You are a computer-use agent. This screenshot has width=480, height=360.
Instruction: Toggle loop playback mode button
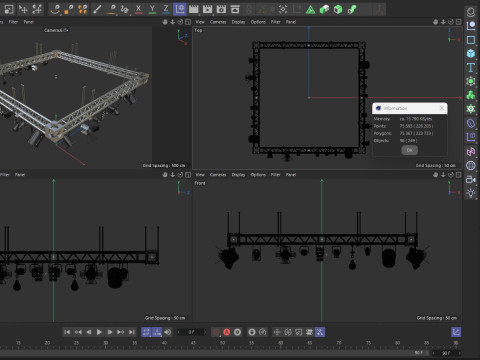click(146, 332)
